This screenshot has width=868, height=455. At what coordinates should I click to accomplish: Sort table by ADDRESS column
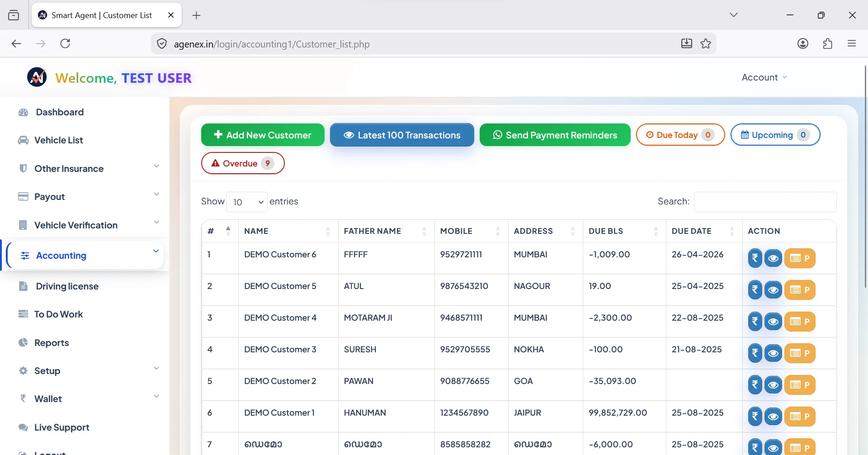(x=546, y=231)
